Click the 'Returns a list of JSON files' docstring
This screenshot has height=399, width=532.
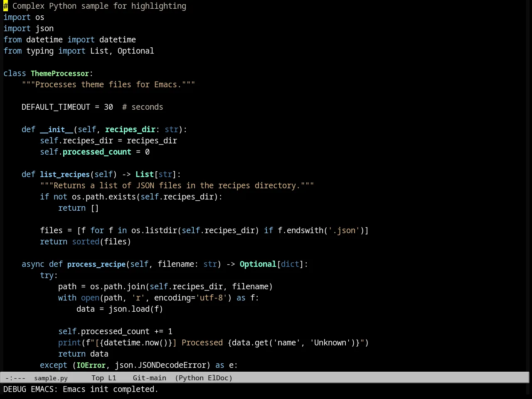177,185
